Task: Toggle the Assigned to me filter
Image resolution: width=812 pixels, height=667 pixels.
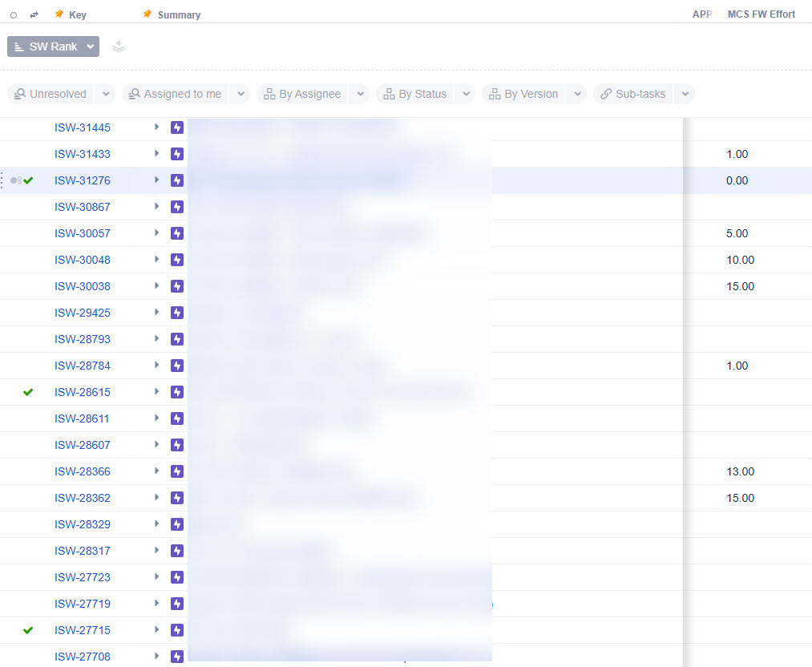Action: pyautogui.click(x=175, y=94)
